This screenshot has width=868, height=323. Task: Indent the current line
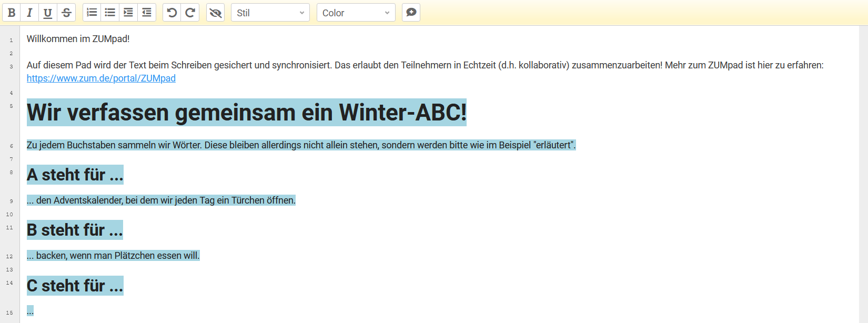click(128, 13)
